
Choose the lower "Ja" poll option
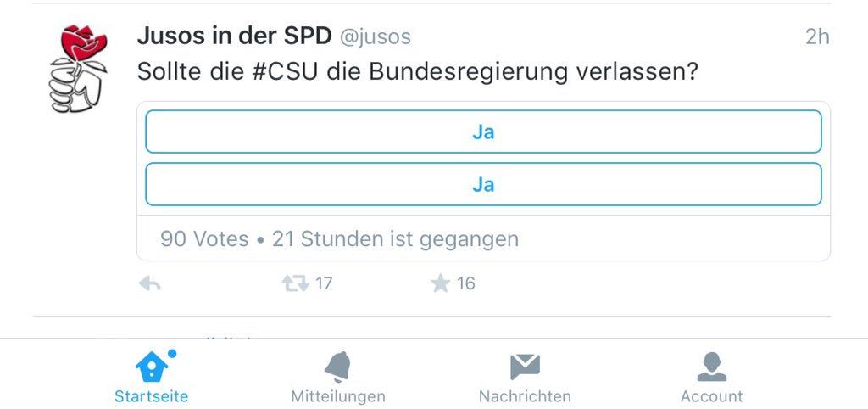(x=483, y=184)
